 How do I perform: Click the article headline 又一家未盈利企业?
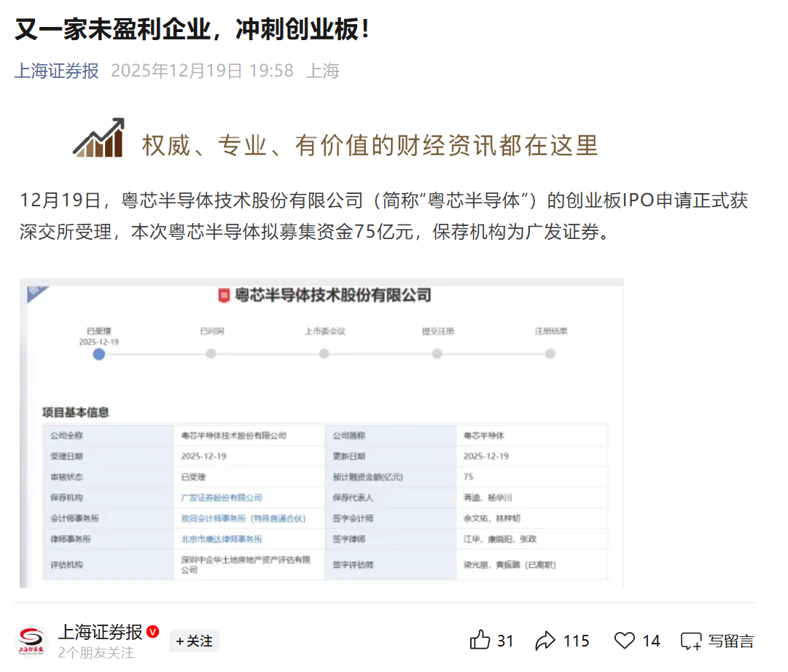192,29
